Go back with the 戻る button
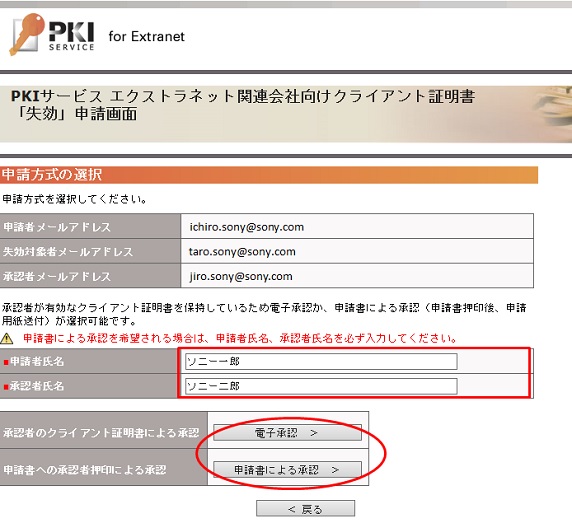572x523 pixels. [x=305, y=509]
